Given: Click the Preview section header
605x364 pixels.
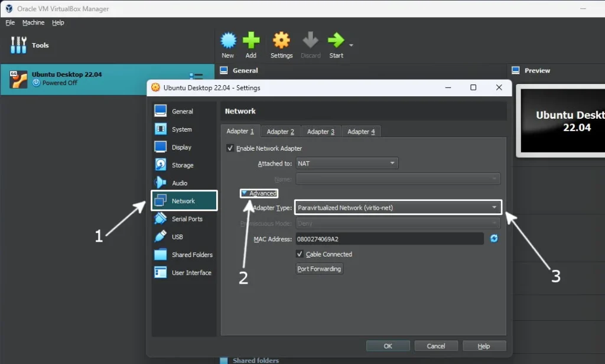Looking at the screenshot, I should pyautogui.click(x=537, y=71).
